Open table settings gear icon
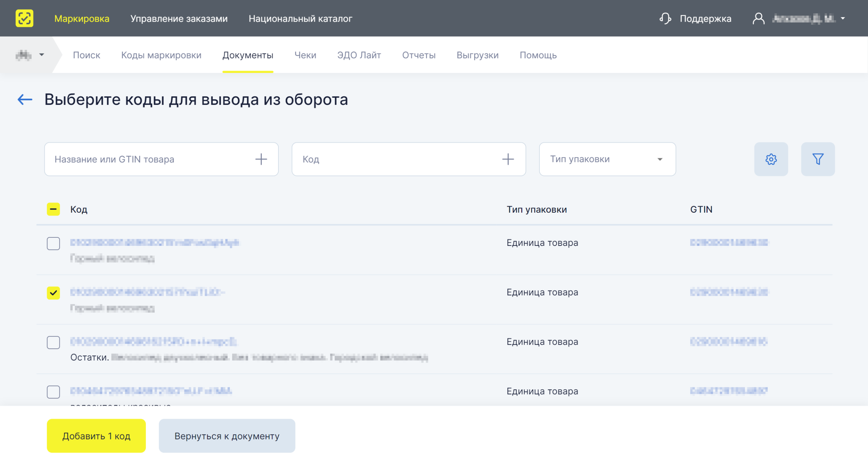The width and height of the screenshot is (868, 465). (x=771, y=159)
